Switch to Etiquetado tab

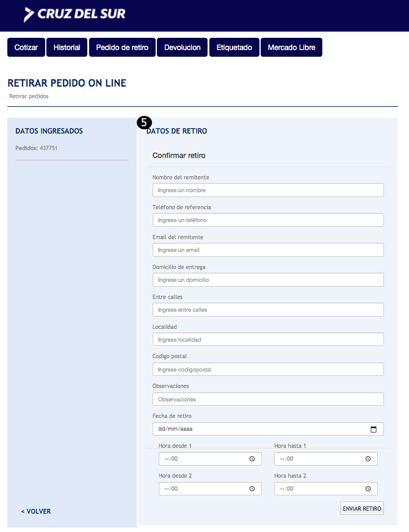pyautogui.click(x=234, y=48)
